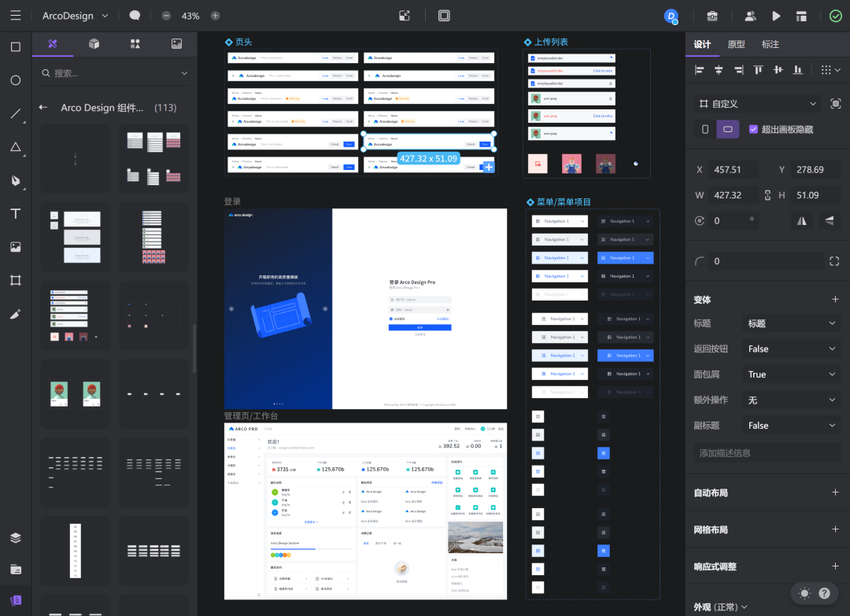Open the 副标题 False dropdown
Screen dimensions: 850x616
pyautogui.click(x=792, y=426)
